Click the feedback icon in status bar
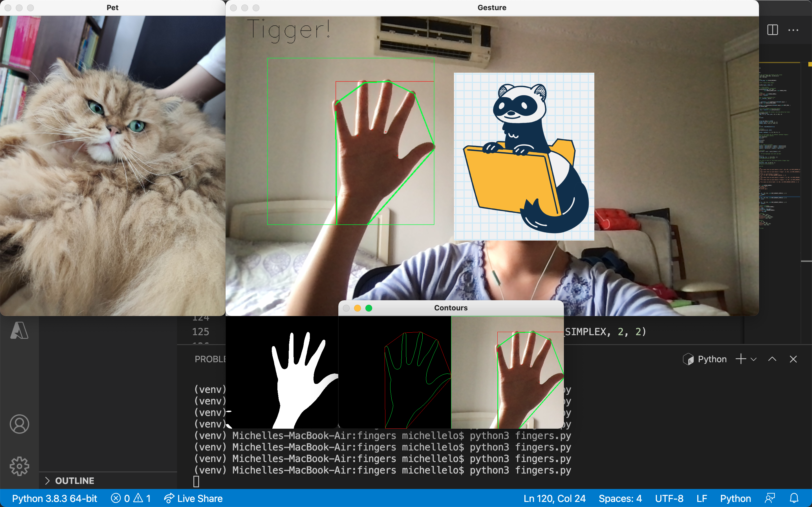This screenshot has width=812, height=507. 770,498
